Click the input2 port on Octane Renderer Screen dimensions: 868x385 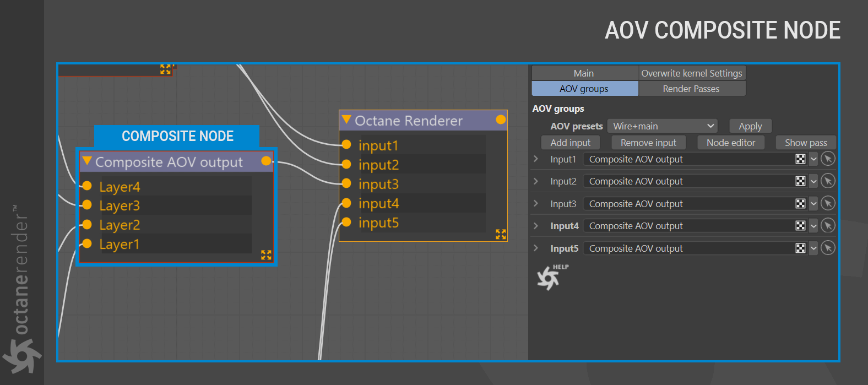tap(346, 164)
